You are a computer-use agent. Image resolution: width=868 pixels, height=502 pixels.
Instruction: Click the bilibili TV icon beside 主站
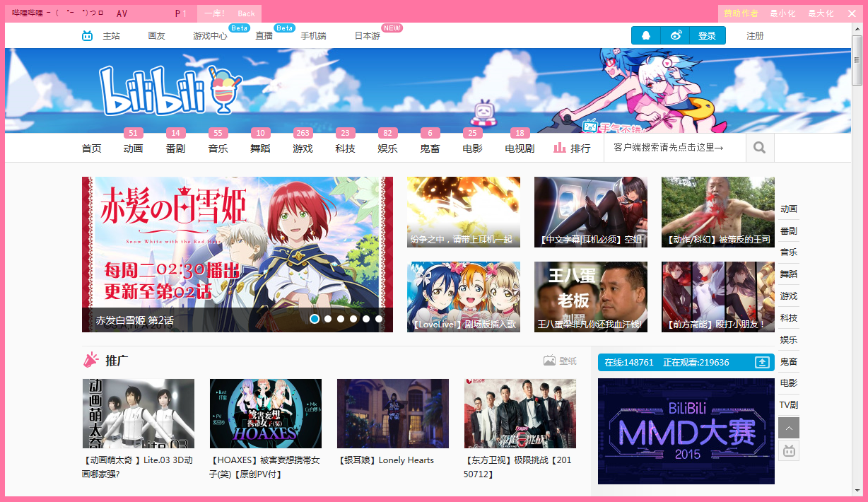[x=87, y=36]
